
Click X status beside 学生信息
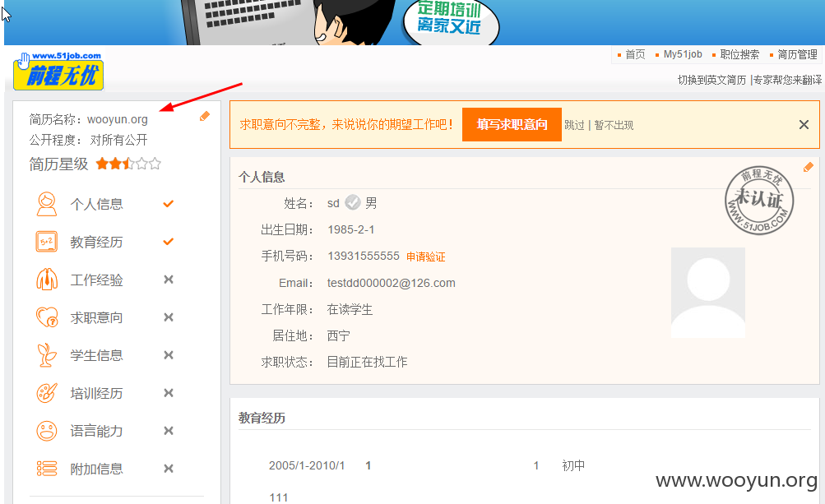point(169,355)
